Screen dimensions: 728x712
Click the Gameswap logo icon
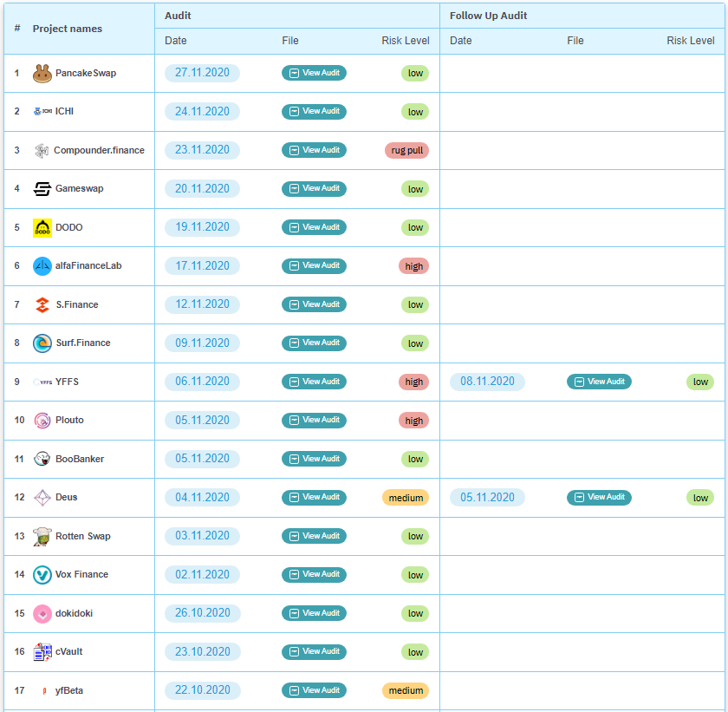point(42,188)
